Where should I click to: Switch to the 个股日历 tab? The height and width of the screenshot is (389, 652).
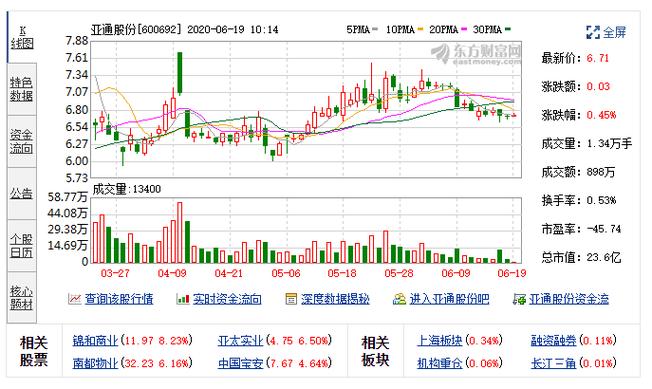point(22,246)
